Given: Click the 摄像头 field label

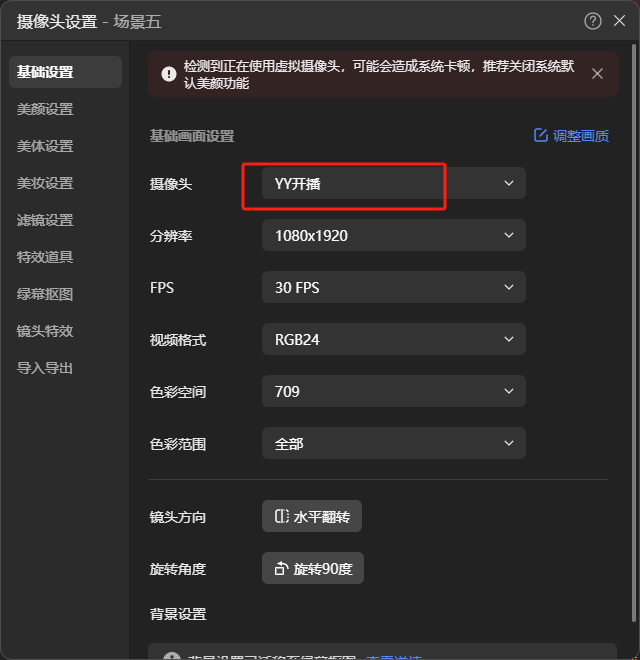Looking at the screenshot, I should point(171,184).
